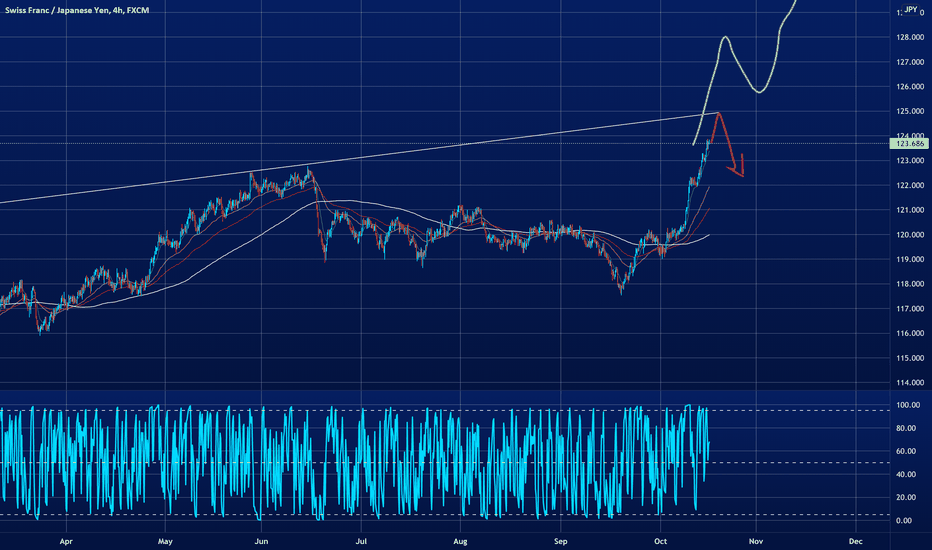
Task: Click the 127.000 price axis label
Action: [x=910, y=62]
